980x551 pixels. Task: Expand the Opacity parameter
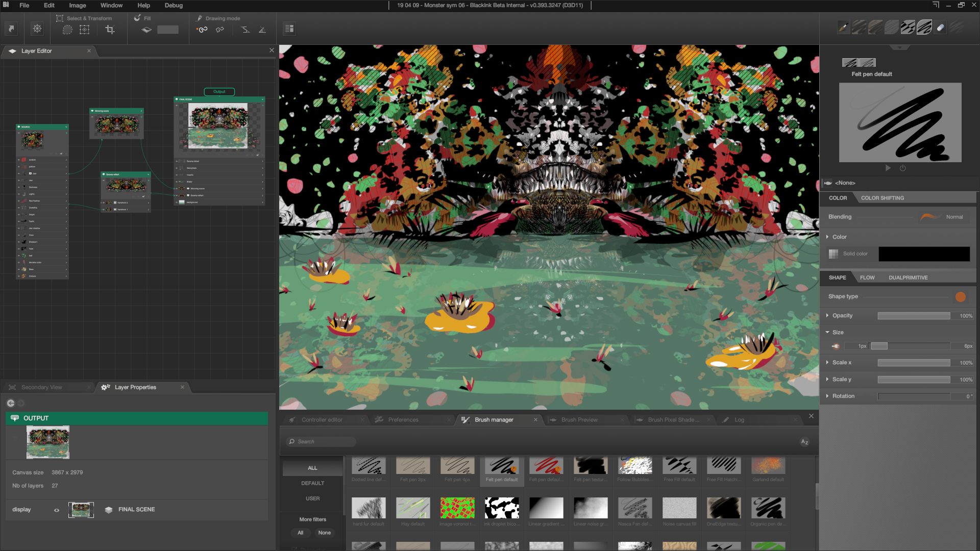point(827,316)
